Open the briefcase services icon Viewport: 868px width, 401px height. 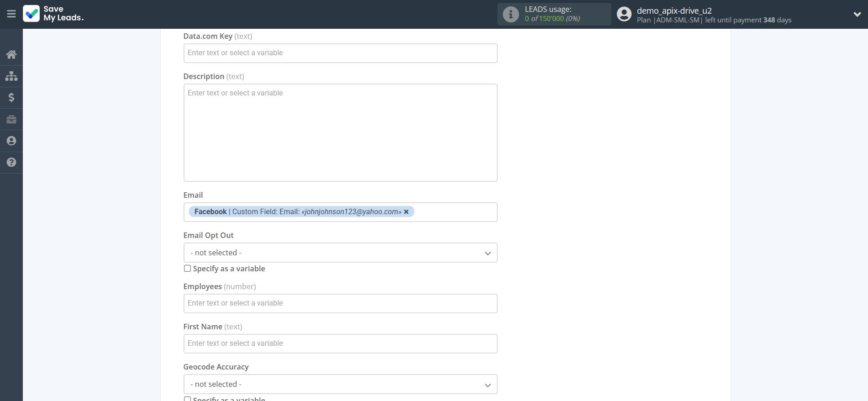point(11,119)
